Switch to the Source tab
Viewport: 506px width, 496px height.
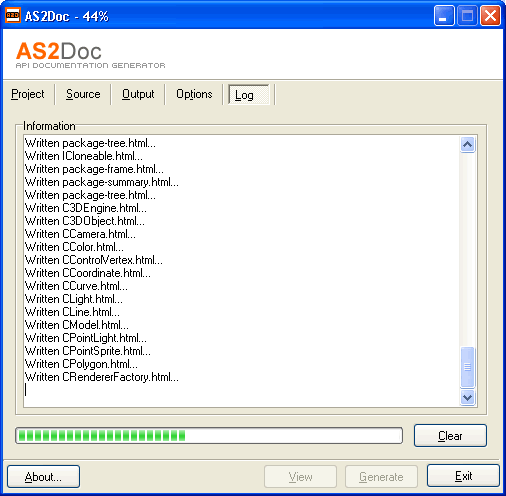pyautogui.click(x=83, y=94)
